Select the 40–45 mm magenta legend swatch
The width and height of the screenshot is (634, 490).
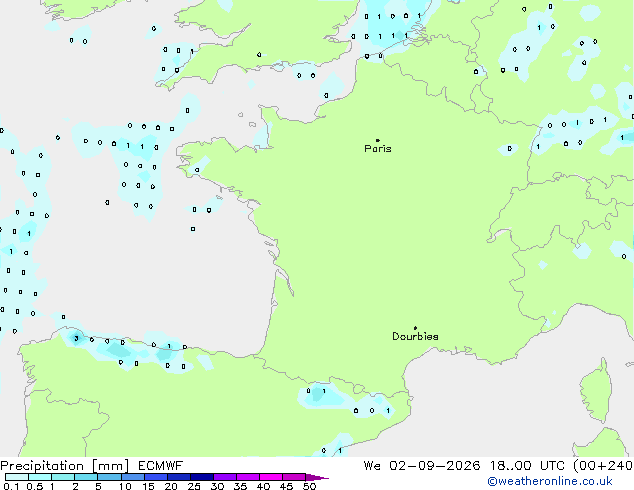click(271, 477)
